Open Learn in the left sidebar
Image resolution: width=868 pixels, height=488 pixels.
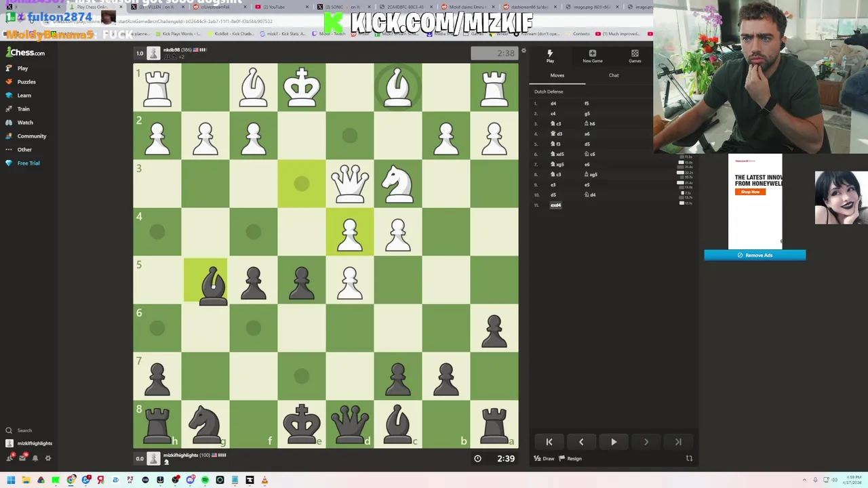coord(24,95)
